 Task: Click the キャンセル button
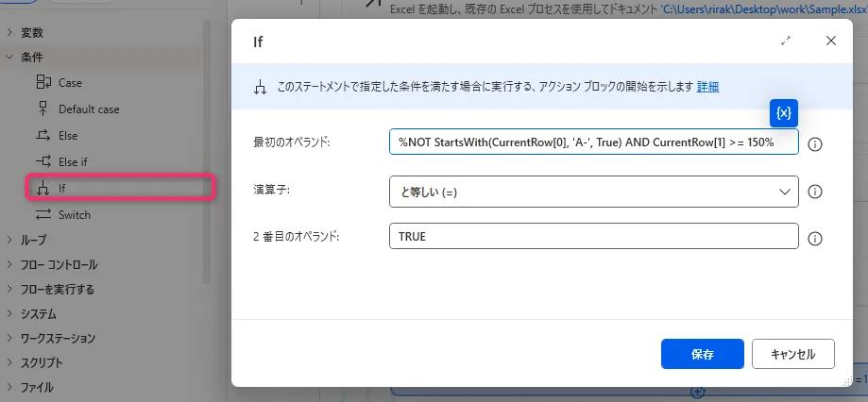tap(792, 355)
